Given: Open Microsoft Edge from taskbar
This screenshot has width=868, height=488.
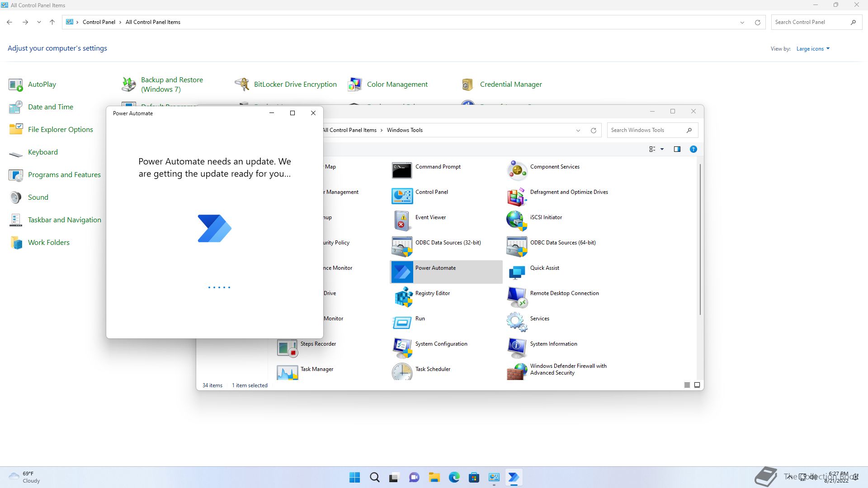Looking at the screenshot, I should [454, 477].
